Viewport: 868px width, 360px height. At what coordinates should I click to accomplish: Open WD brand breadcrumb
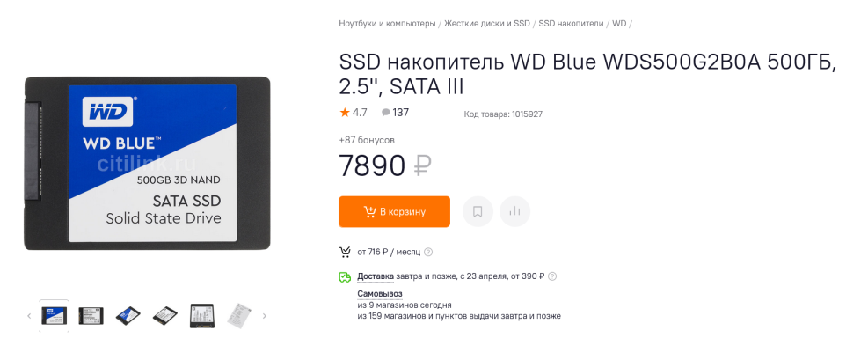[x=619, y=24]
